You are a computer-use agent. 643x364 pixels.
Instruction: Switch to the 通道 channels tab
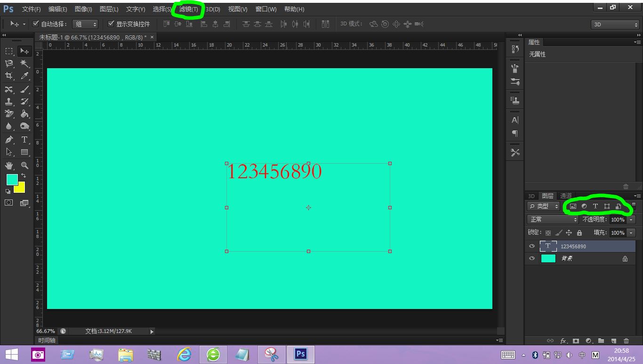(566, 196)
